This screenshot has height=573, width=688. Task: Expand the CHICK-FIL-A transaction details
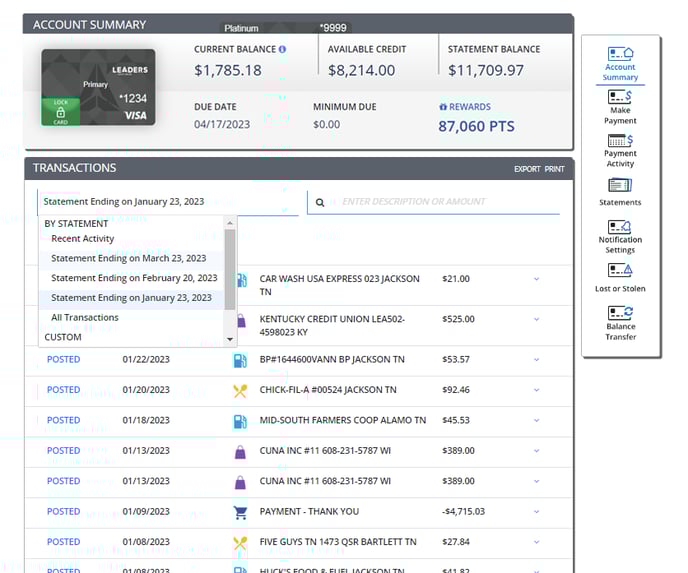[x=536, y=390]
